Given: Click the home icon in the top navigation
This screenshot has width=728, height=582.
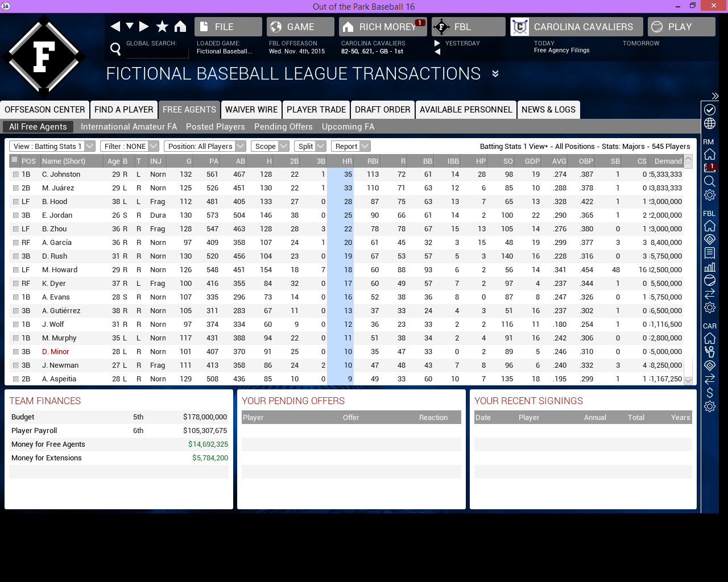Looking at the screenshot, I should [x=180, y=27].
